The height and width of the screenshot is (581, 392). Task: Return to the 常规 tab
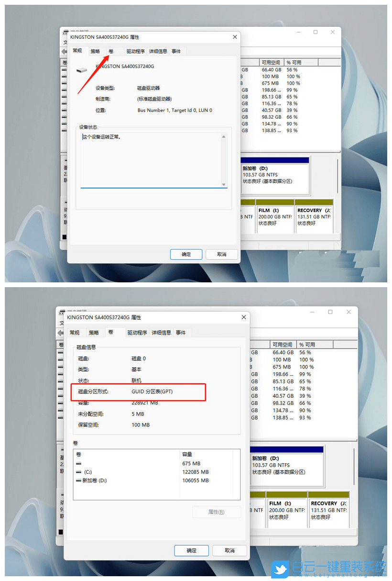[x=78, y=51]
